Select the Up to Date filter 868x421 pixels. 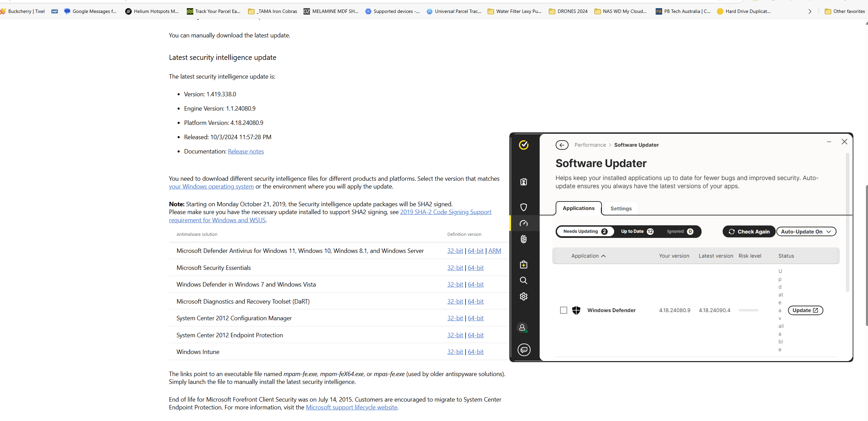pos(637,231)
